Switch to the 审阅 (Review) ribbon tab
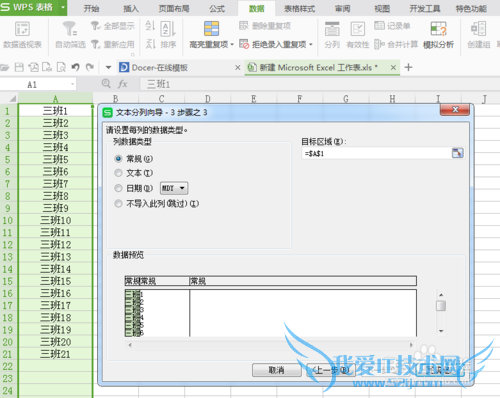 pyautogui.click(x=342, y=8)
